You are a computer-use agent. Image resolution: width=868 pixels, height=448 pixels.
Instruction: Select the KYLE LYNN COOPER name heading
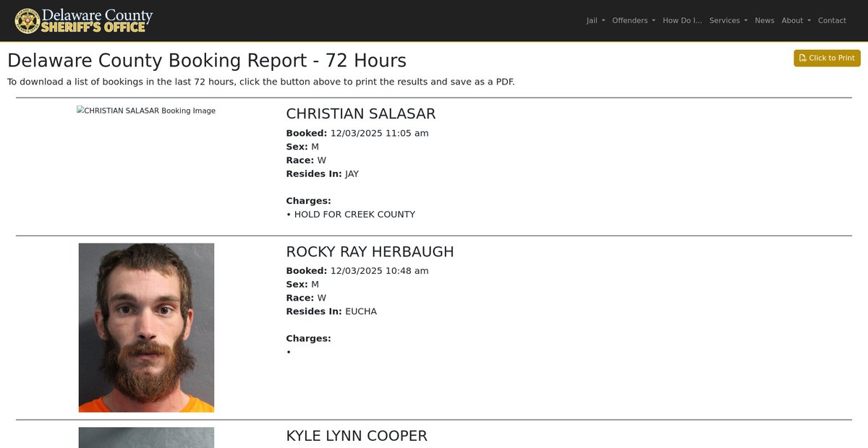(357, 436)
